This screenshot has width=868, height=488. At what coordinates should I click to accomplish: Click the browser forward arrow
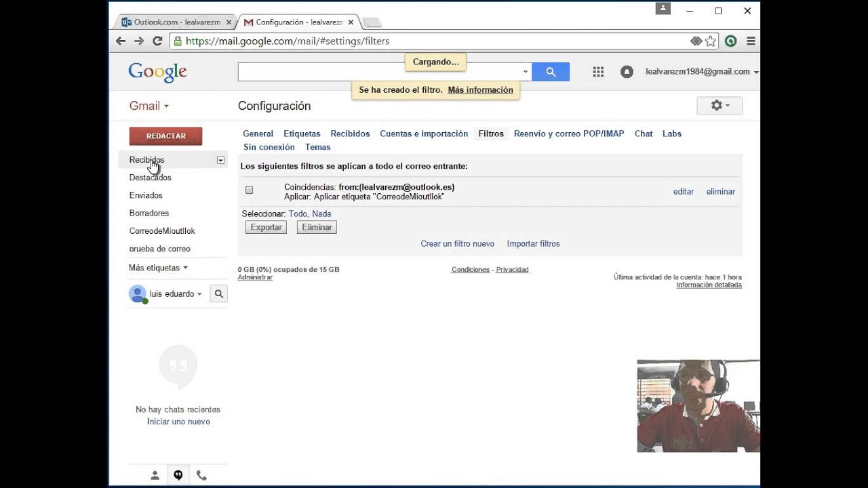[139, 41]
